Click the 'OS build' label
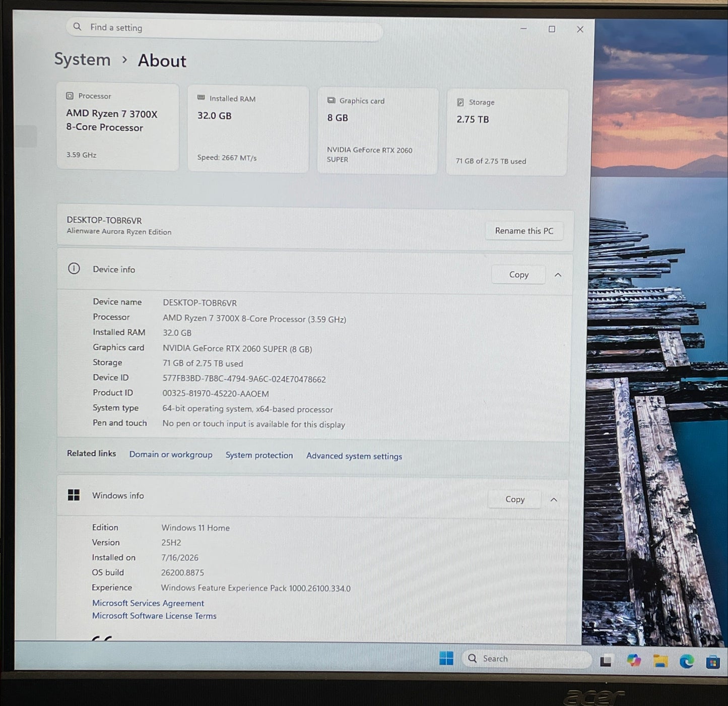728x706 pixels. 108,572
